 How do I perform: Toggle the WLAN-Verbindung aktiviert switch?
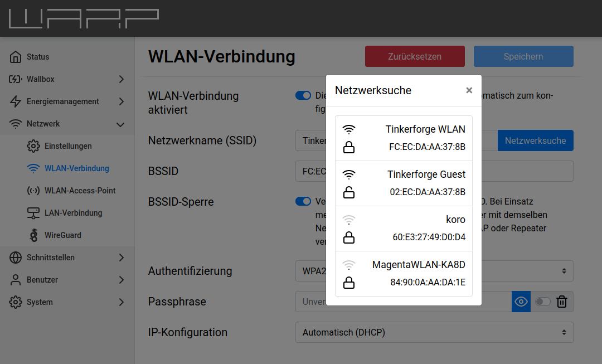click(x=303, y=95)
